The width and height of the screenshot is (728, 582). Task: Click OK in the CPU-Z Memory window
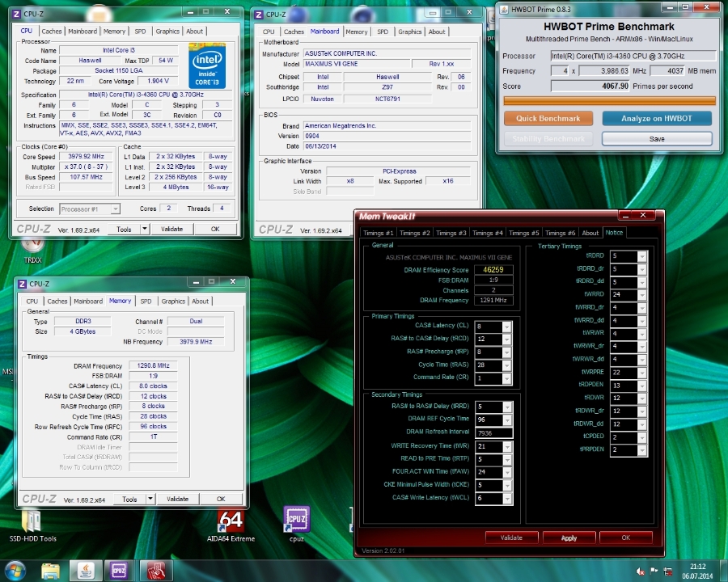221,499
